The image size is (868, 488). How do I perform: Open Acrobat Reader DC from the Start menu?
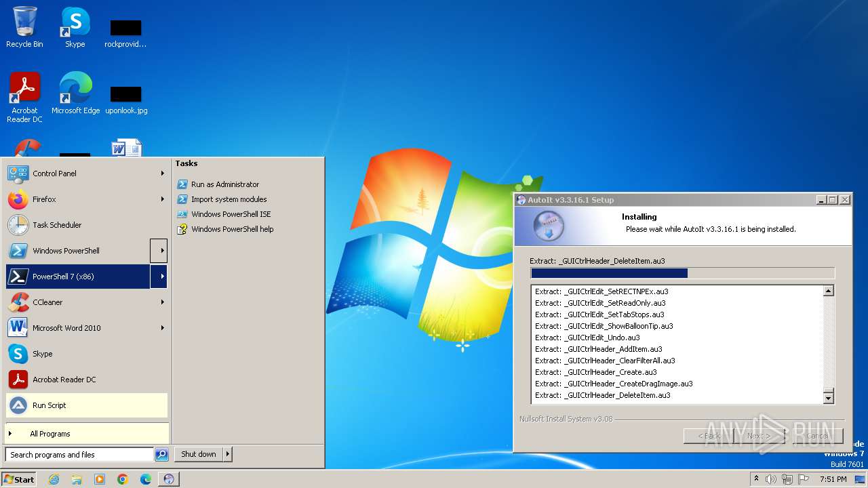(87, 380)
